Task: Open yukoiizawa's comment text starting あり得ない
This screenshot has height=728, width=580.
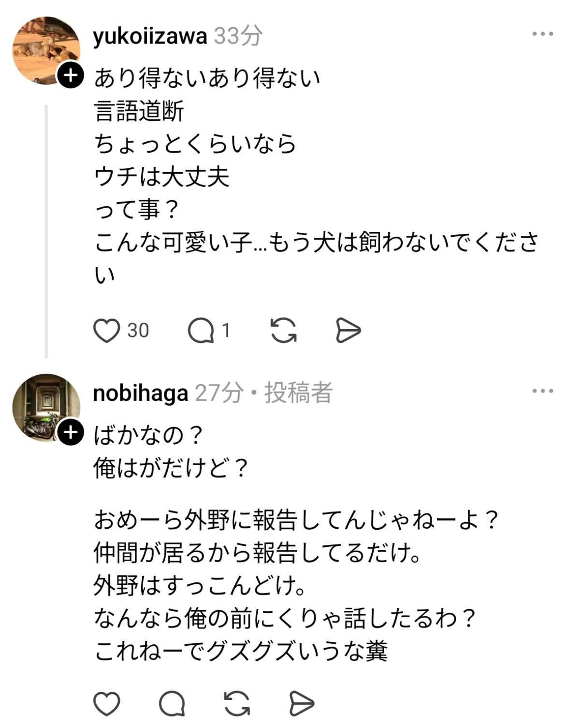Action: (x=208, y=78)
